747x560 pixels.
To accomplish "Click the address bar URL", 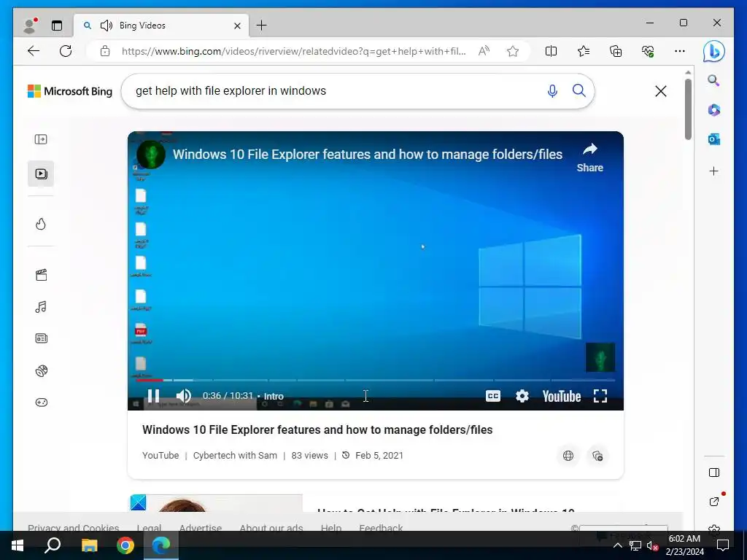I will (293, 51).
